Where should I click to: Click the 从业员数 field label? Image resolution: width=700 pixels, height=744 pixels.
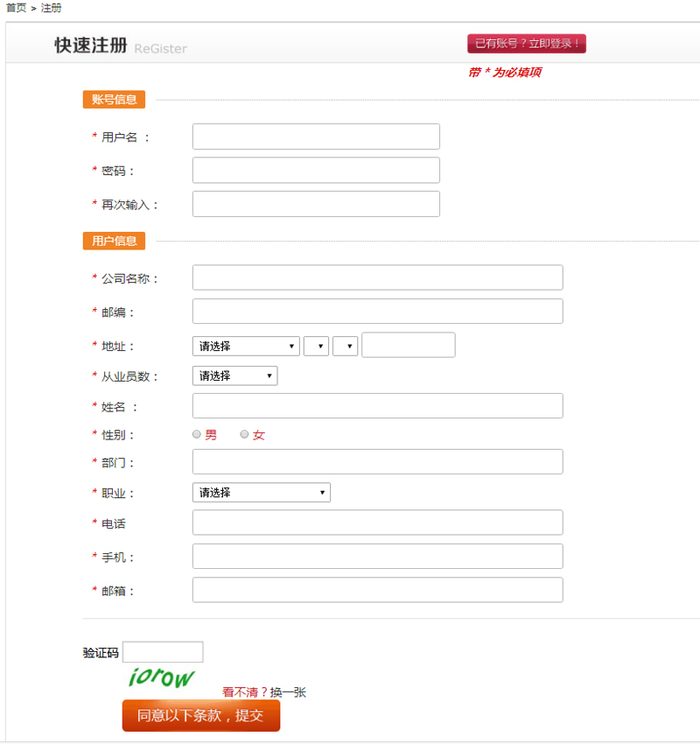pos(129,376)
